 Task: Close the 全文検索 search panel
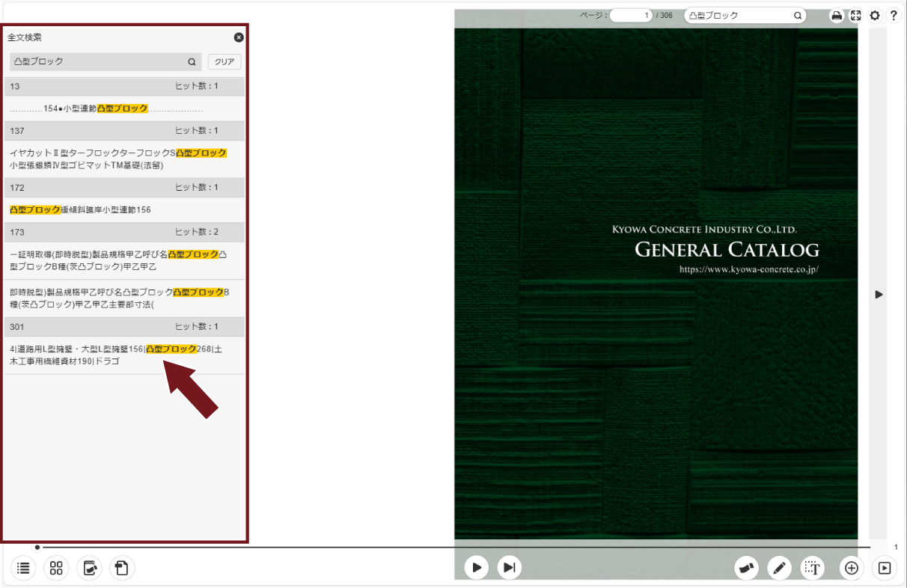(239, 37)
